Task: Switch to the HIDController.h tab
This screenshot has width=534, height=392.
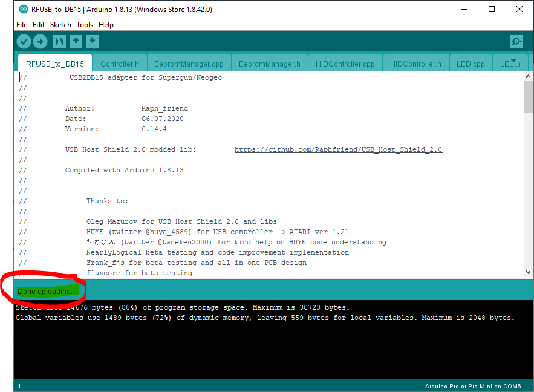Action: (x=415, y=64)
